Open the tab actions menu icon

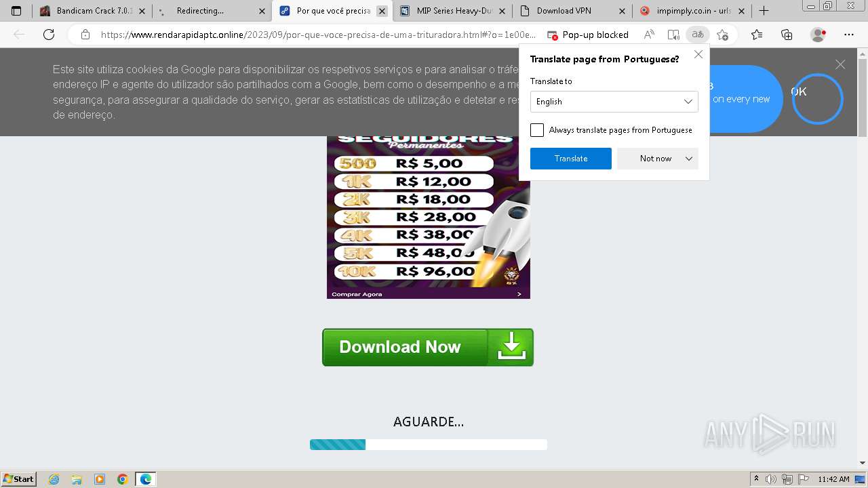tap(16, 11)
